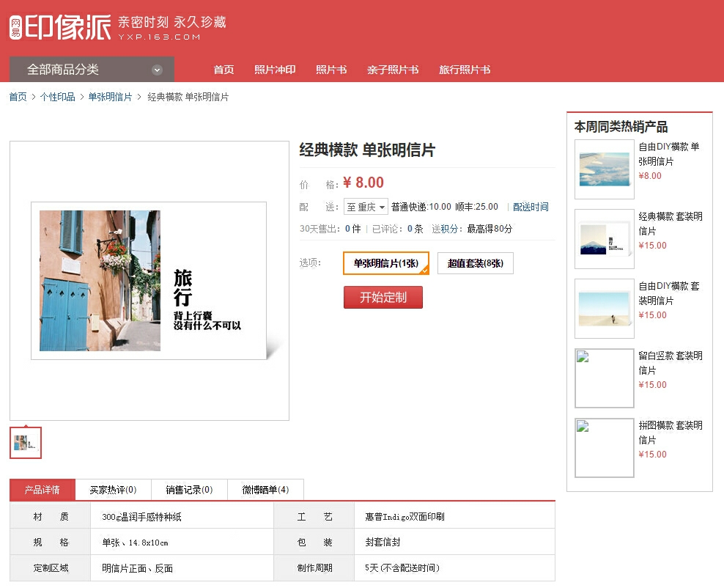
Task: Switch to the 买家热评(0) tab
Action: point(114,489)
